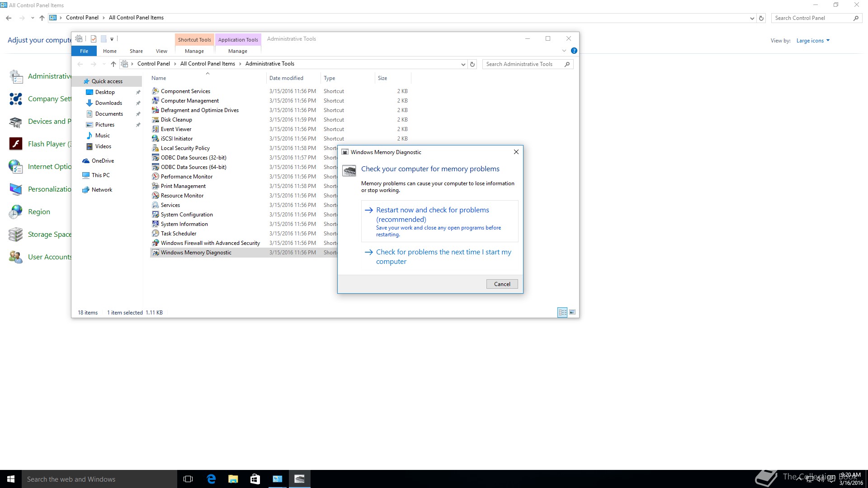Click the Performance Monitor icon

pyautogui.click(x=156, y=177)
